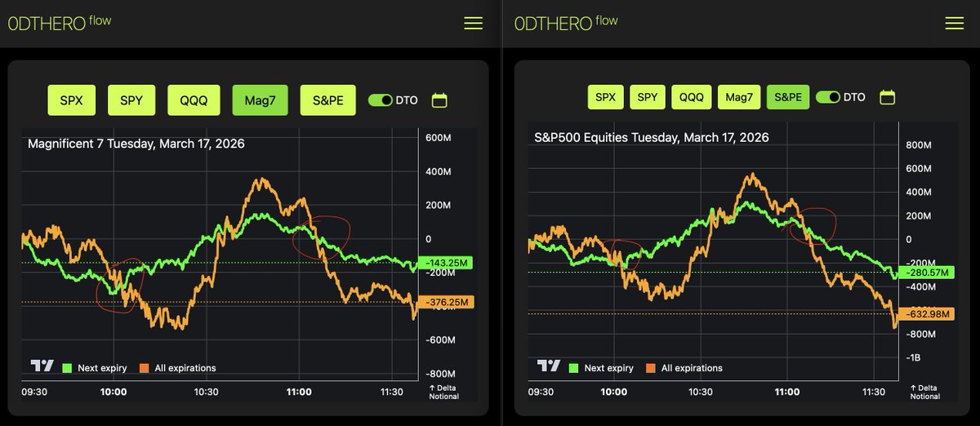Click the -632.98M orange price label
The height and width of the screenshot is (426, 980).
point(928,314)
